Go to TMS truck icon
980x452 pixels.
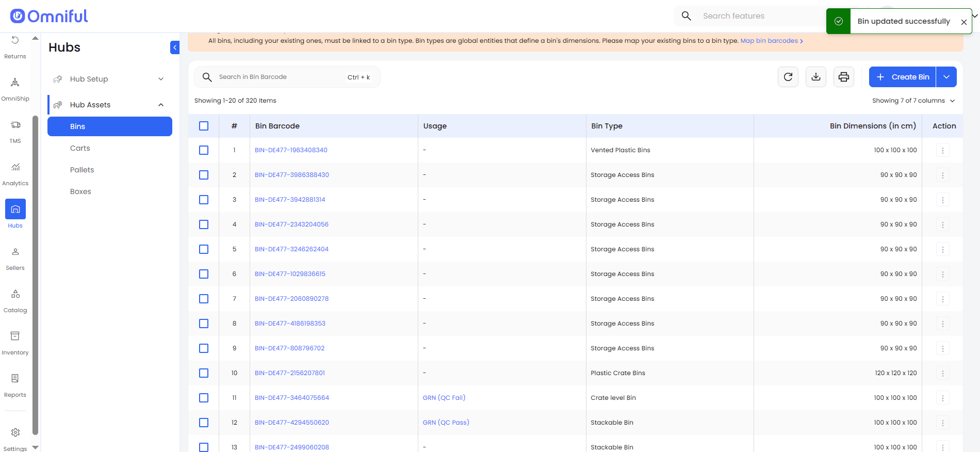tap(15, 125)
